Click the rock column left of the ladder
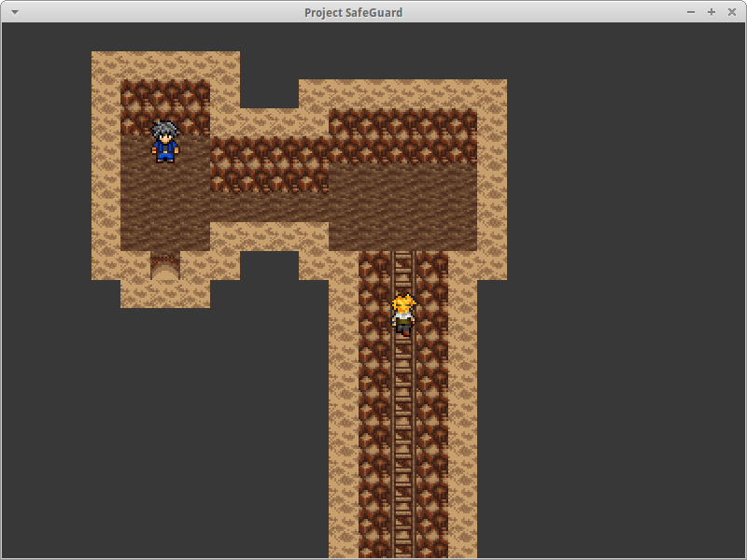Screen dimensions: 747x560 [374, 420]
